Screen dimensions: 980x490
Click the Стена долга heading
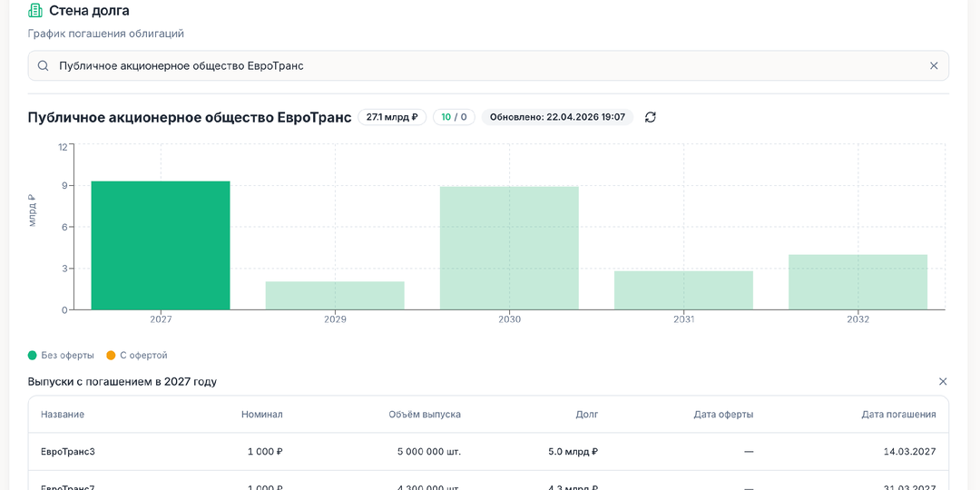[89, 11]
